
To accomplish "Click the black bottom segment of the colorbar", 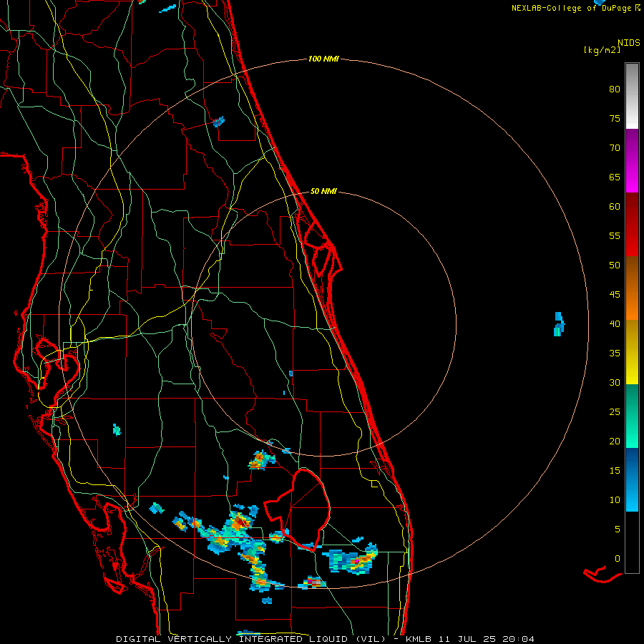I will point(632,542).
